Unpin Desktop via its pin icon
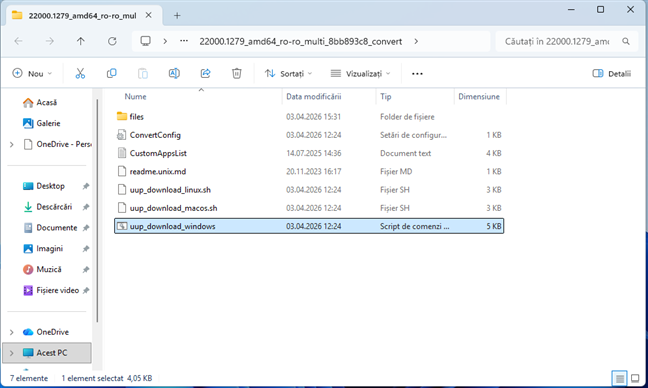Screen dimensions: 648x388 (x=86, y=186)
